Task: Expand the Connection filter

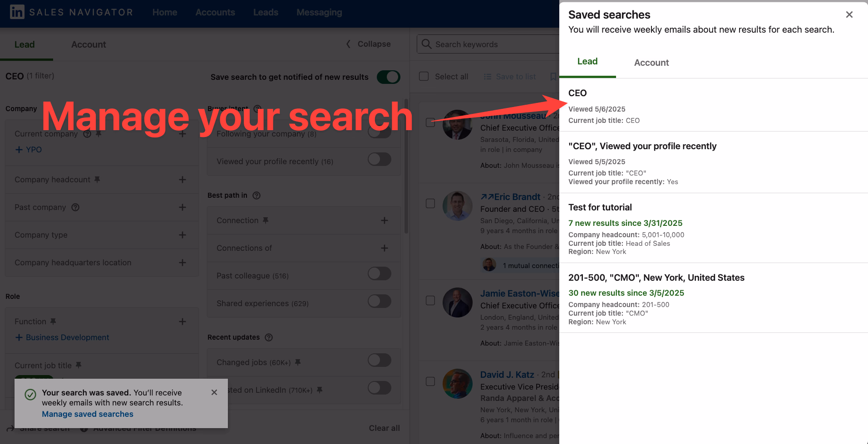Action: (385, 220)
